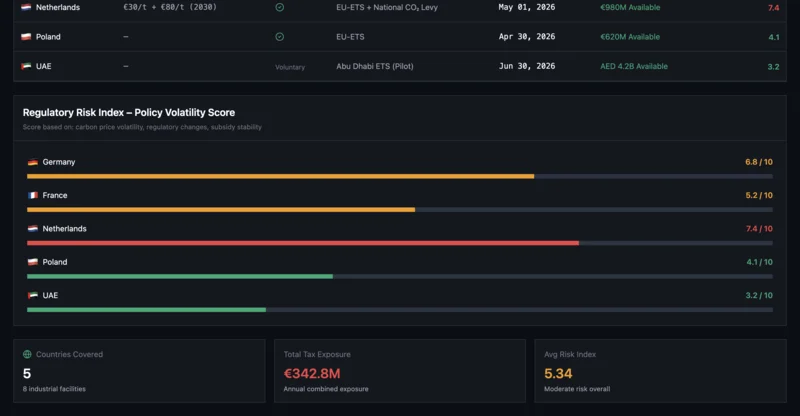Image resolution: width=800 pixels, height=416 pixels.
Task: Click the green UAE risk bar
Action: click(x=146, y=310)
